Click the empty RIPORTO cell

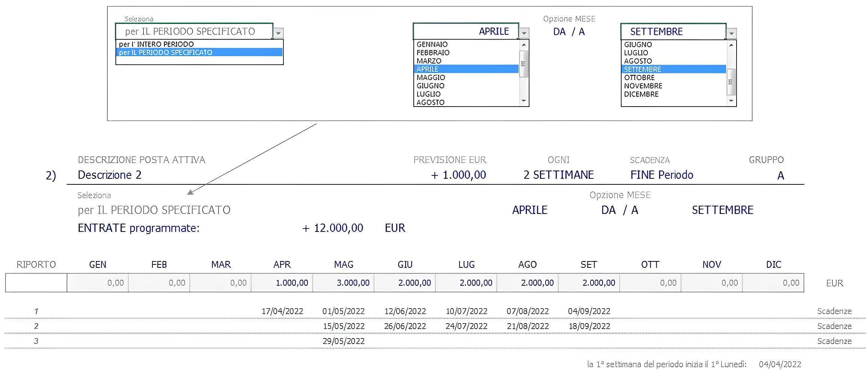(36, 283)
